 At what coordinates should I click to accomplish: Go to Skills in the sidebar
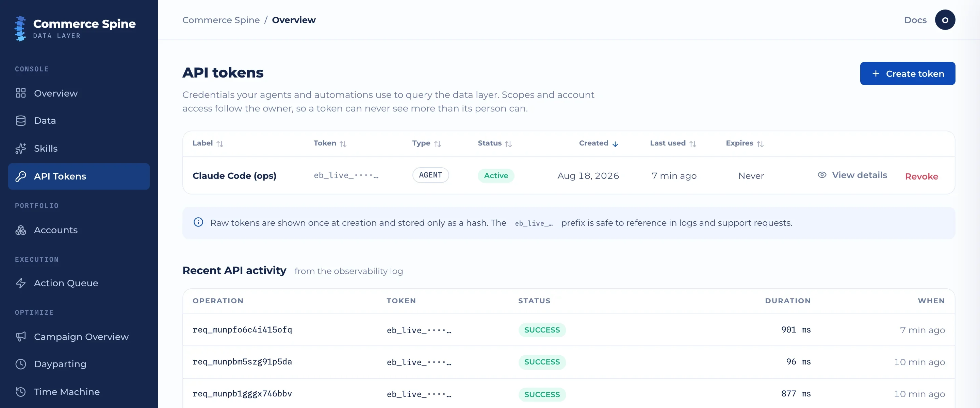pyautogui.click(x=79, y=148)
